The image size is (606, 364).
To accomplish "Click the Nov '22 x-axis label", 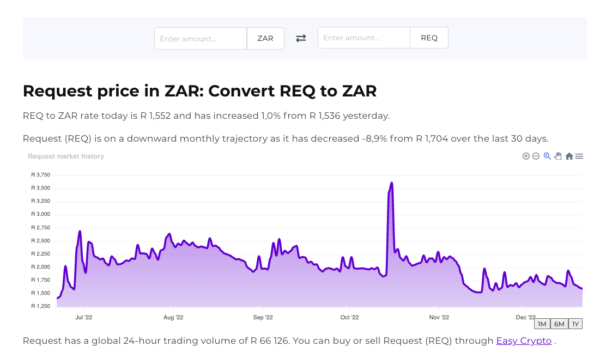I will (x=439, y=317).
